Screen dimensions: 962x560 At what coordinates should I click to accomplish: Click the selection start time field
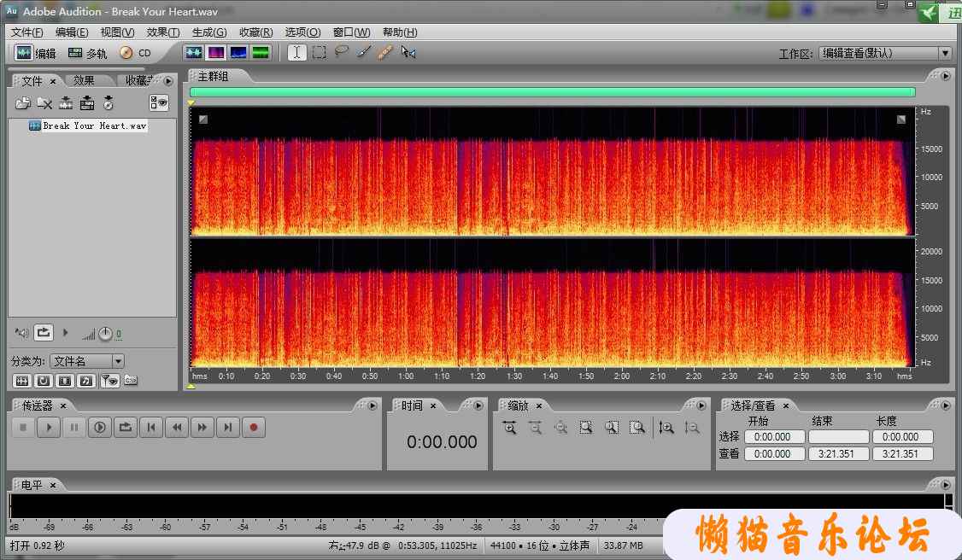pyautogui.click(x=775, y=437)
